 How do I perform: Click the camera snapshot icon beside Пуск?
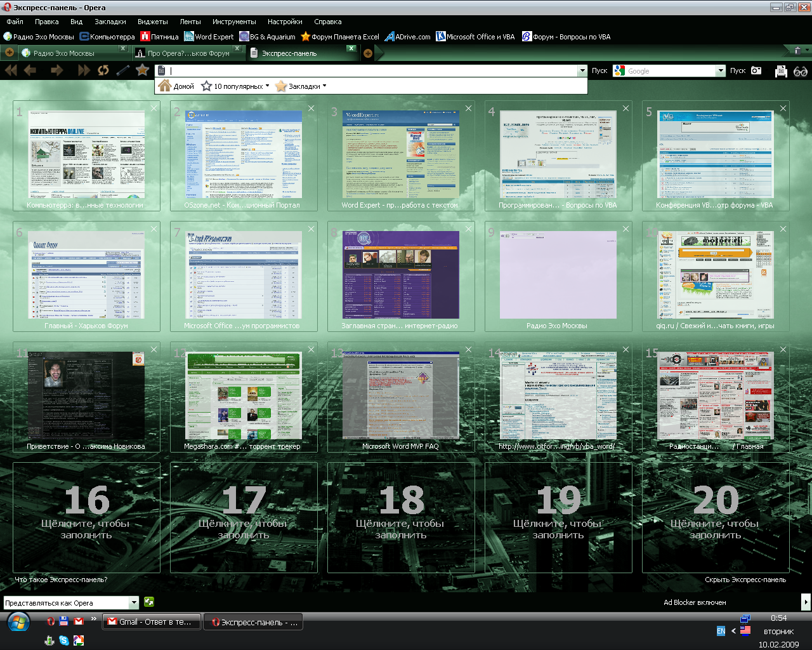756,70
